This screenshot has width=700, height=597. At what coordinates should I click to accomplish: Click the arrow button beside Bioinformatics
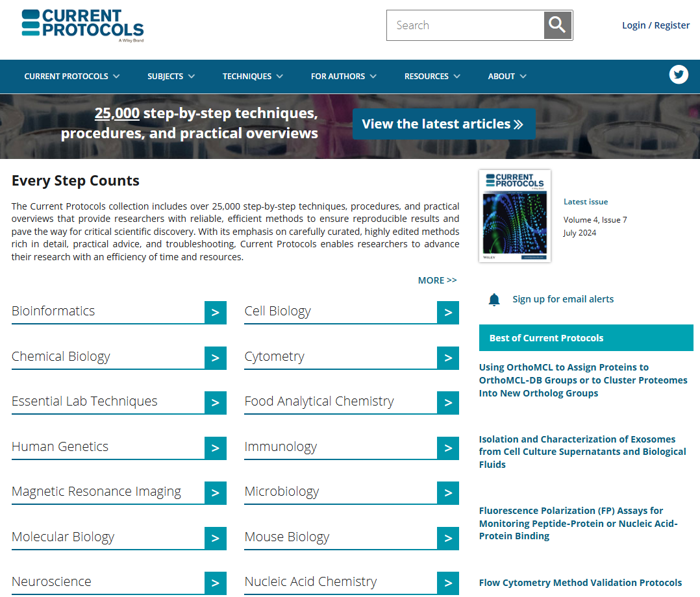click(215, 312)
